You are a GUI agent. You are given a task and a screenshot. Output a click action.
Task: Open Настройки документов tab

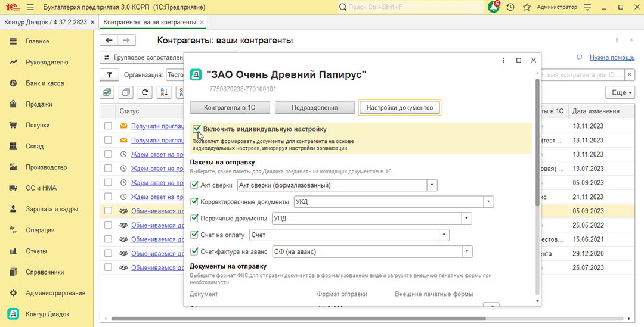point(400,107)
